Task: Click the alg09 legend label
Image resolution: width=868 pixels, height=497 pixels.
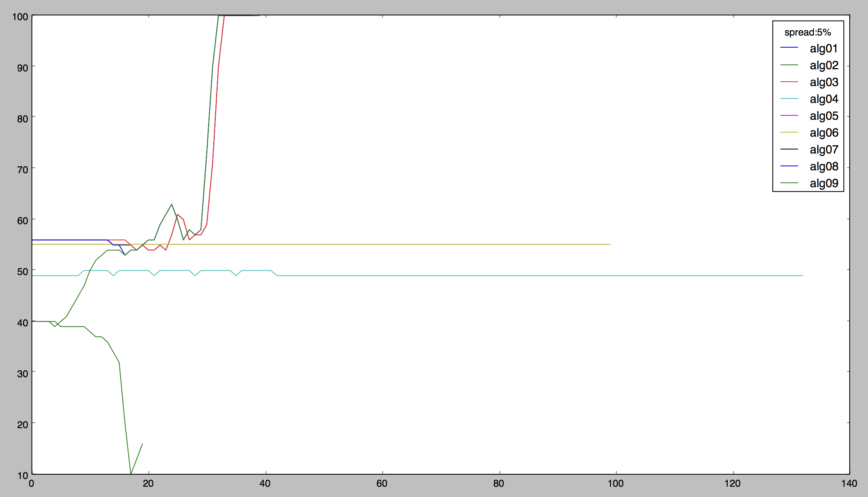Action: pyautogui.click(x=824, y=183)
